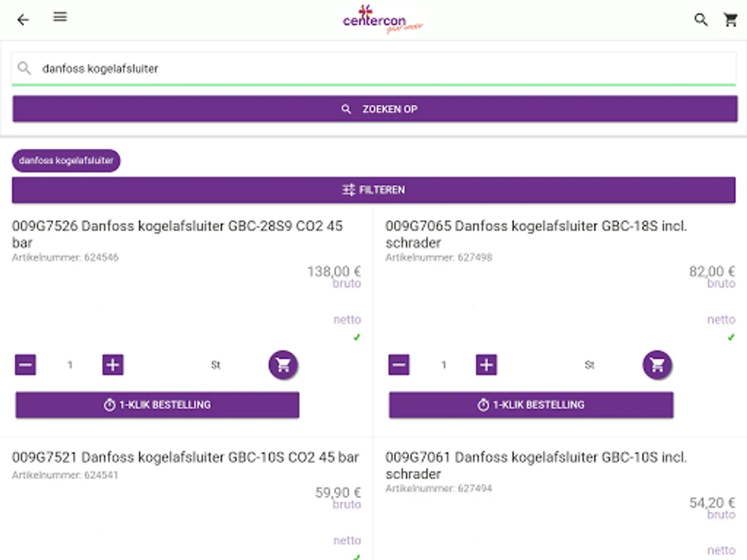Click the netto label for GBC-18S
The height and width of the screenshot is (560, 747).
pos(721,320)
